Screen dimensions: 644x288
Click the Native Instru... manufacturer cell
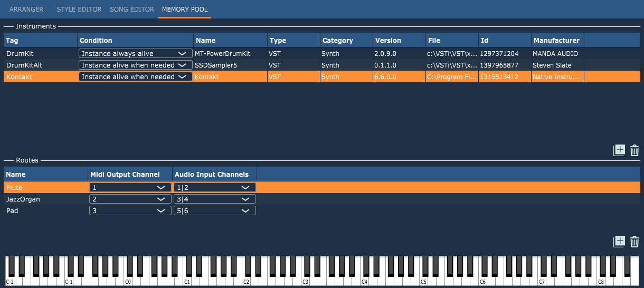[558, 76]
